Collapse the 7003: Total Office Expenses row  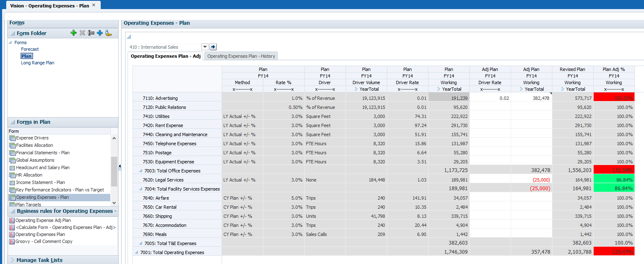click(x=141, y=171)
